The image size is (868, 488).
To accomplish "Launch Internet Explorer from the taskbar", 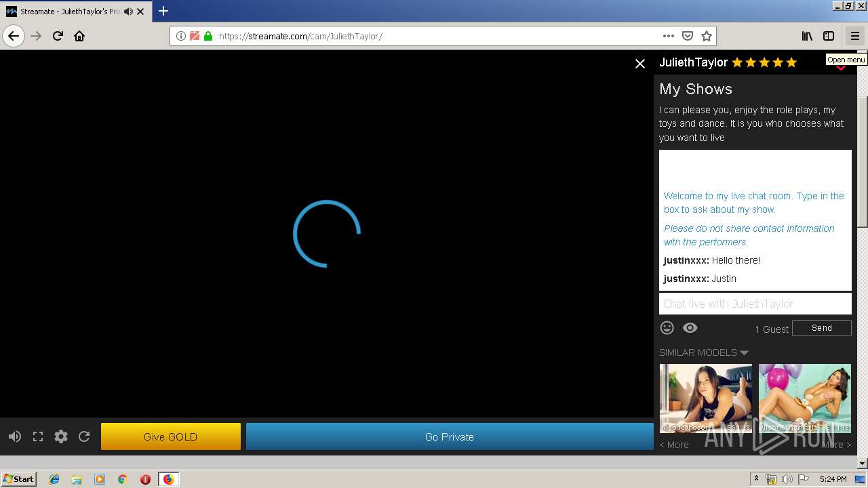I will point(54,479).
